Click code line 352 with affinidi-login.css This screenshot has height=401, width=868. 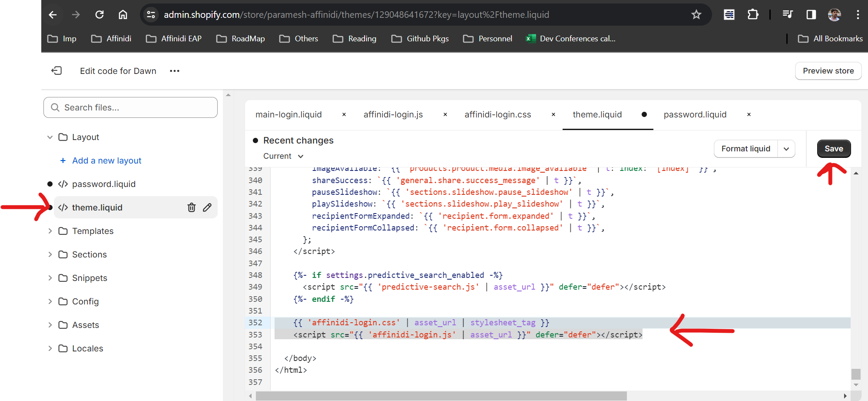(421, 323)
